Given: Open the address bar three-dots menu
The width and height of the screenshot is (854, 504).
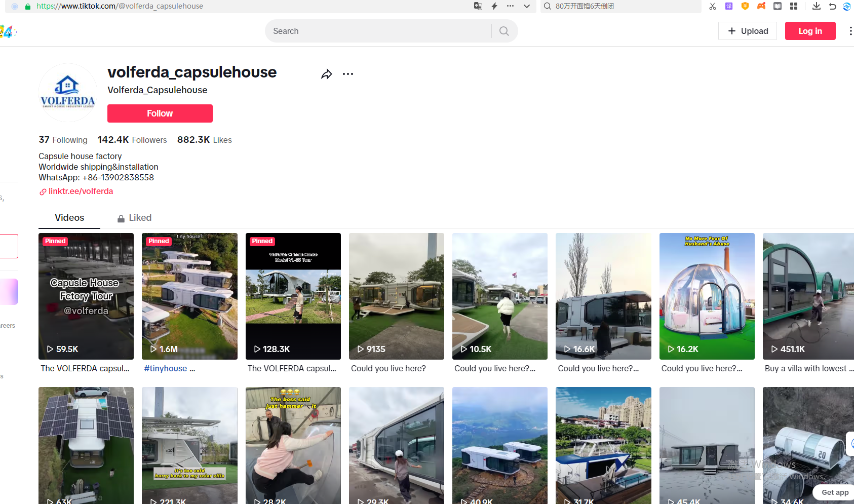Looking at the screenshot, I should pos(510,6).
